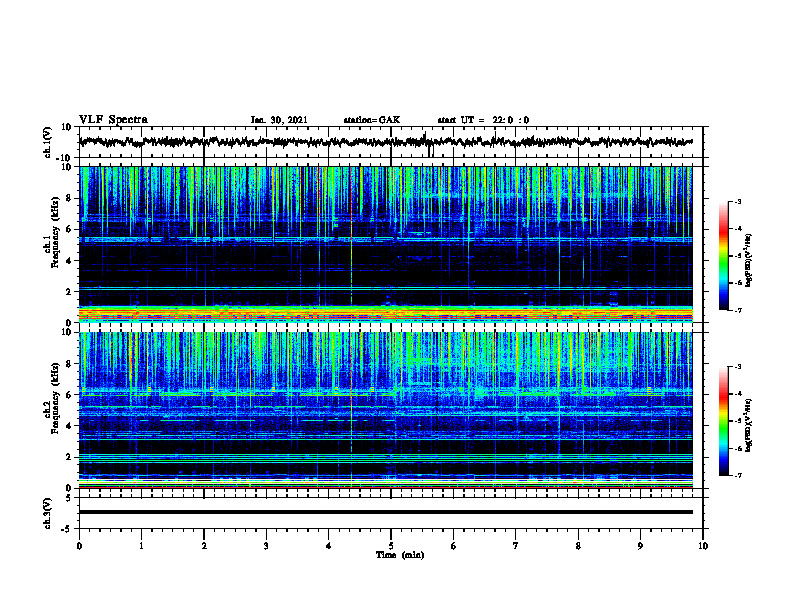The width and height of the screenshot is (792, 612).
Task: Click the log(PSD) label beside upper color bar
Action: coord(749,261)
